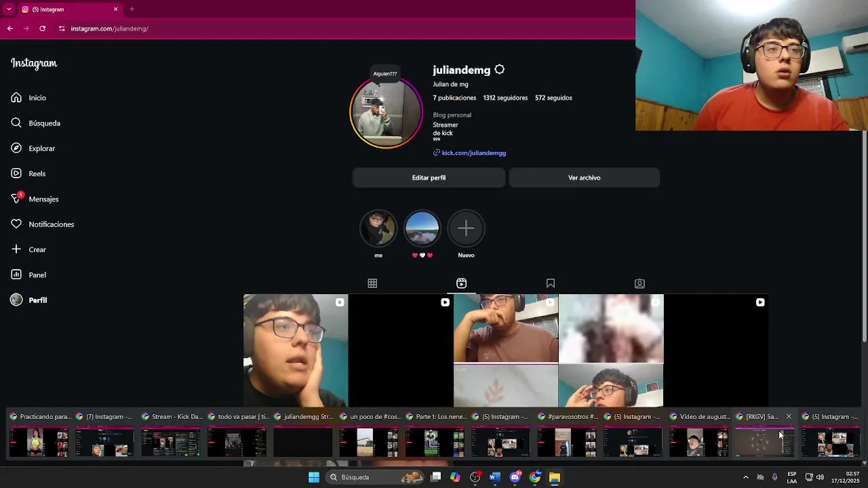Click the Instagram logo wordmark
Screen dimensions: 868x488
click(x=34, y=64)
